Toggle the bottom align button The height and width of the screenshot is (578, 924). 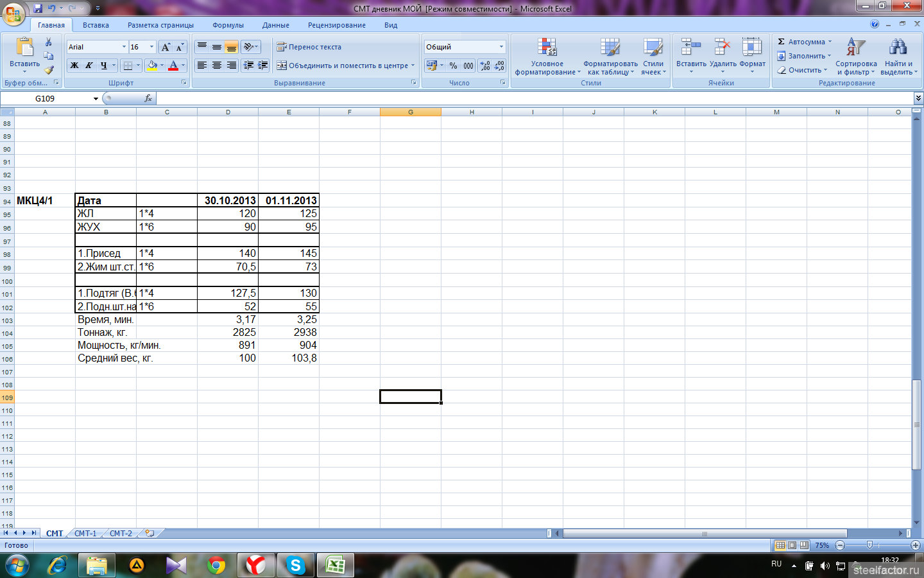click(x=232, y=47)
